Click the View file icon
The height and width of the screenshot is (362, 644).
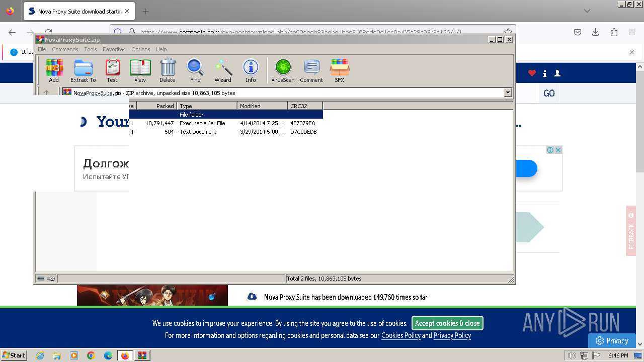(140, 70)
